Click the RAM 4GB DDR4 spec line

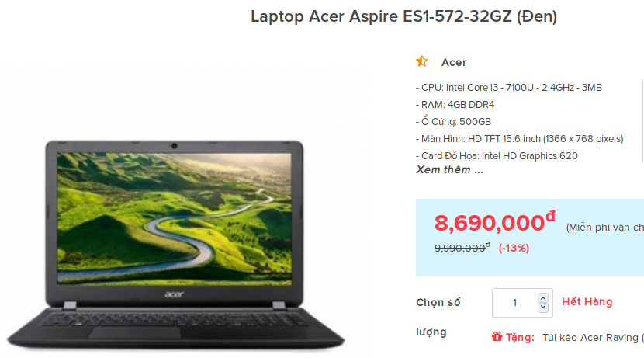click(455, 105)
